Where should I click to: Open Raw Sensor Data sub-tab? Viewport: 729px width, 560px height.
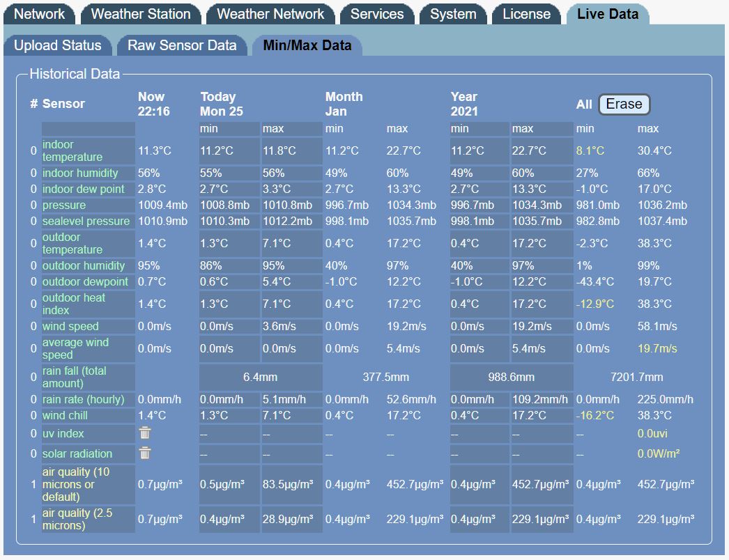183,45
